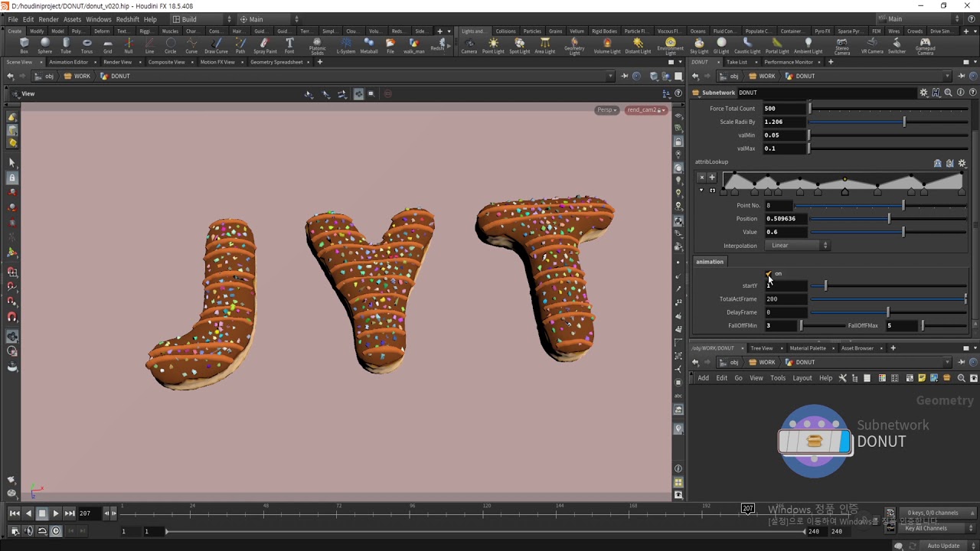The width and height of the screenshot is (980, 551).
Task: Click the Tube shelf tool
Action: [x=66, y=46]
